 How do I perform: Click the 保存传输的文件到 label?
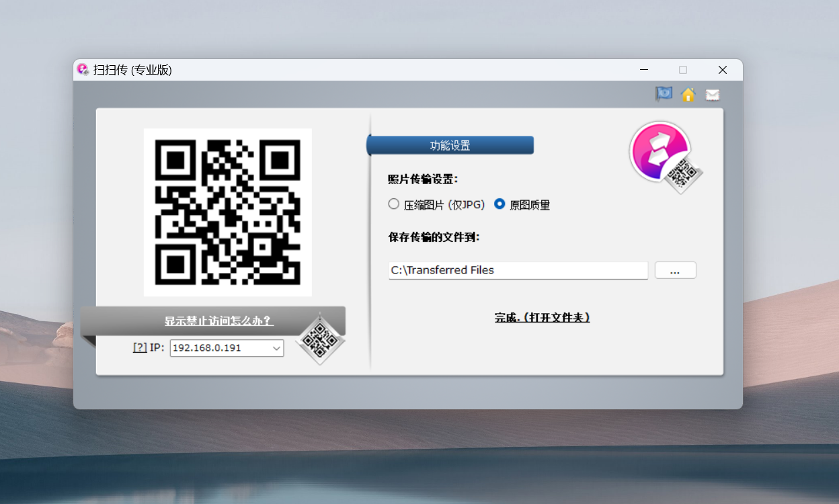click(x=434, y=237)
